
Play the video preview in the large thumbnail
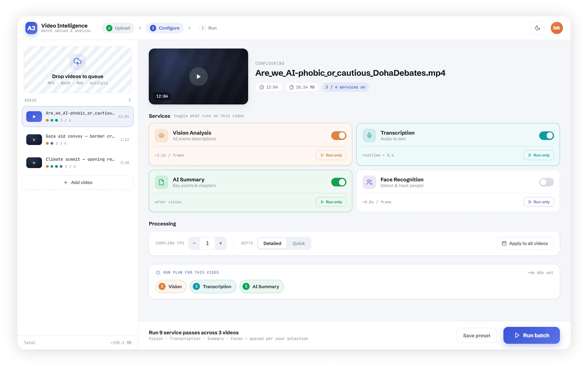pos(198,76)
